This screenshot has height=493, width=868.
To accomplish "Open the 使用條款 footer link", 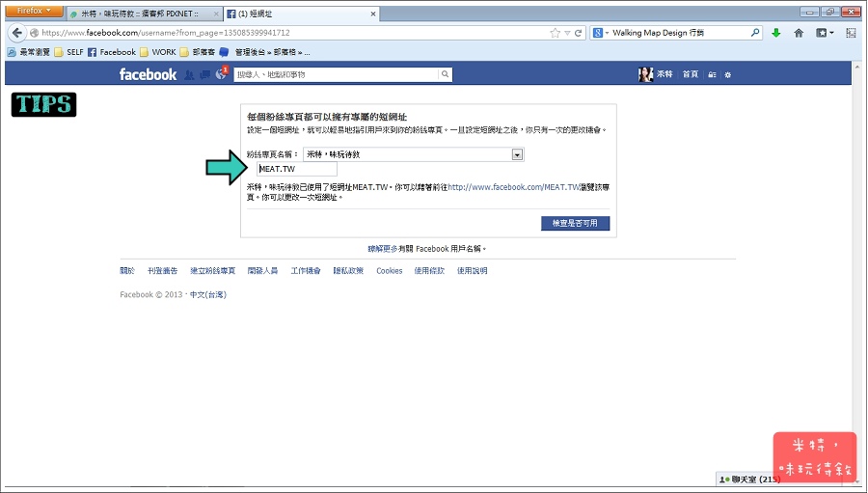I will click(429, 271).
